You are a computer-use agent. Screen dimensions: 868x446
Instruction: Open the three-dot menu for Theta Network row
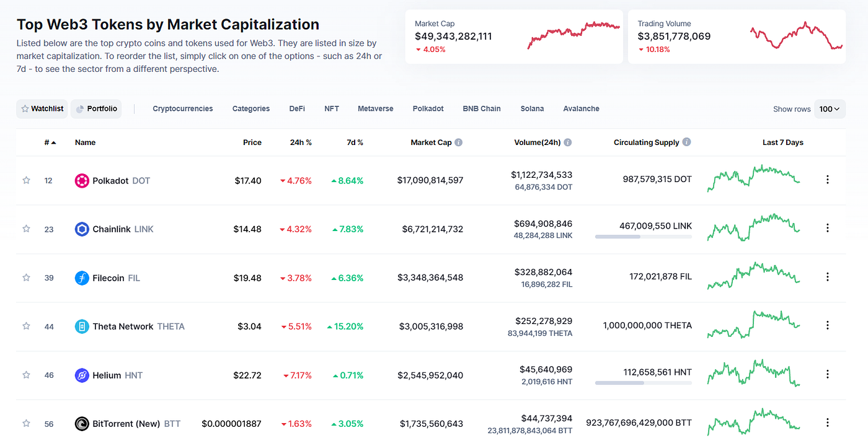click(827, 325)
